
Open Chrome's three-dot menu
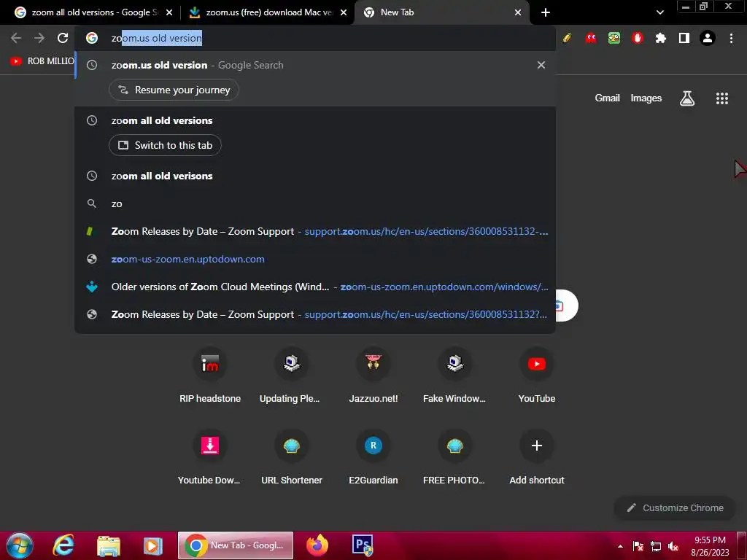[731, 38]
